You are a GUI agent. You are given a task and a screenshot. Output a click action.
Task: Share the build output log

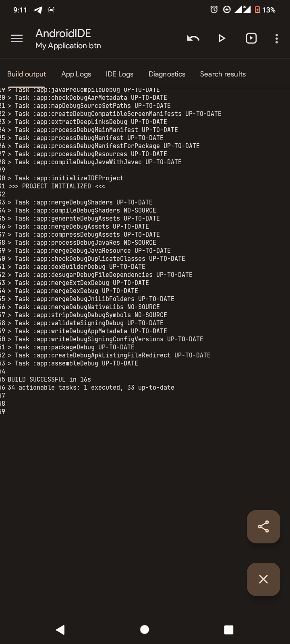(x=263, y=526)
